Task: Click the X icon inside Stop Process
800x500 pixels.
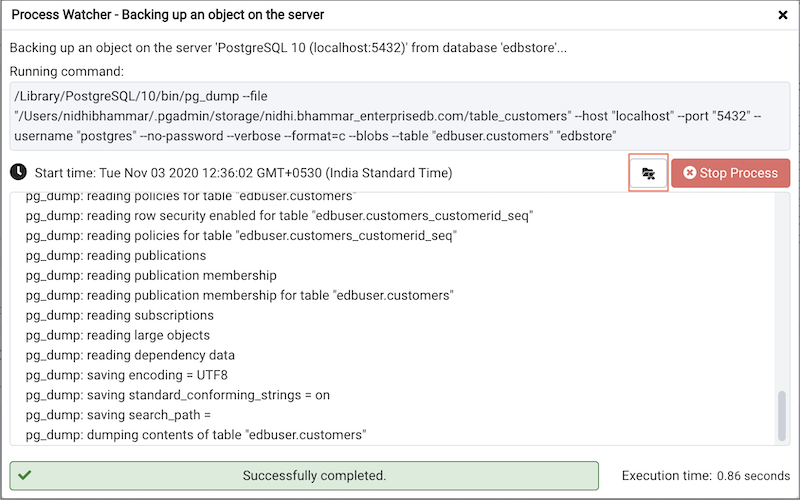Action: [689, 173]
